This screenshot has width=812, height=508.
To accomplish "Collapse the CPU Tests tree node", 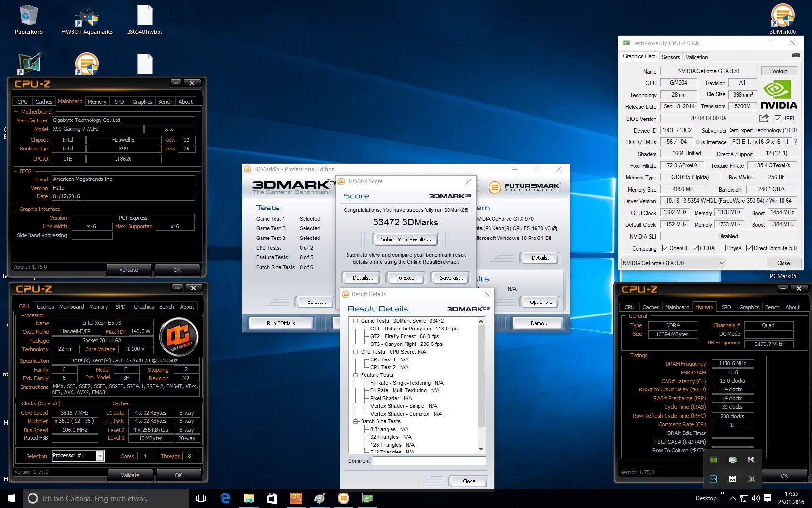I will [x=356, y=352].
